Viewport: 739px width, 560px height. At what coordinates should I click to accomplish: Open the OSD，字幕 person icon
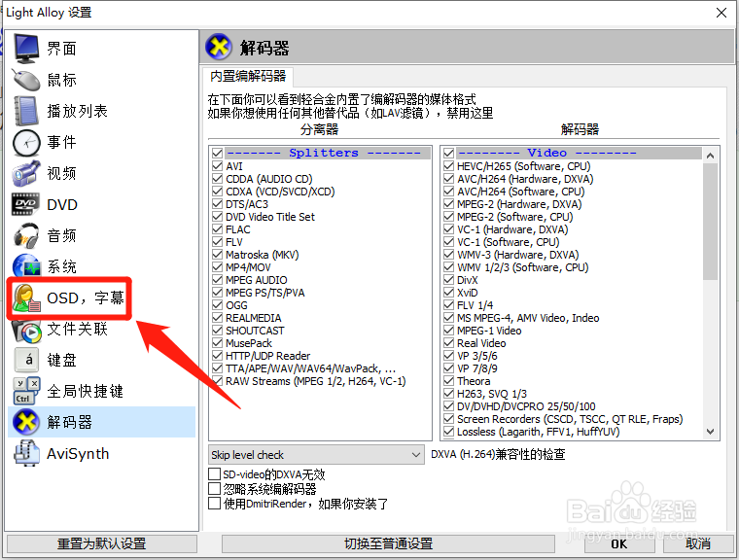tap(27, 297)
